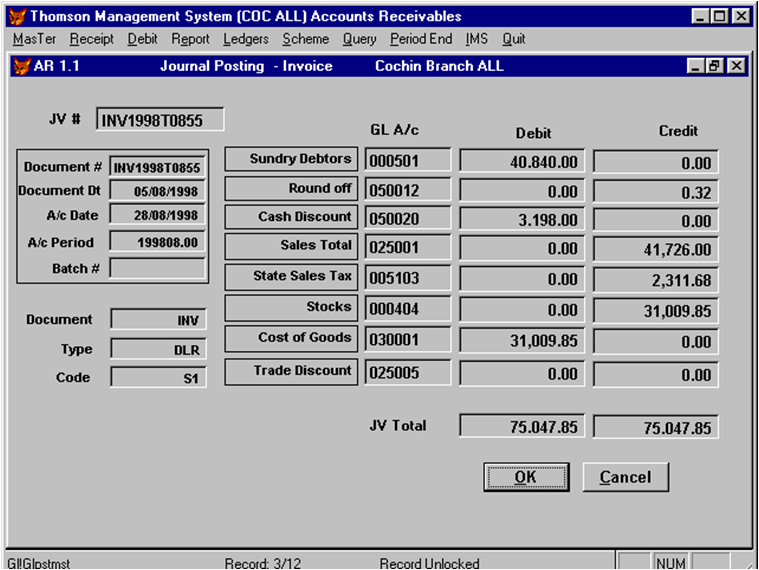The width and height of the screenshot is (759, 570).
Task: Click Round off credit value 0.32
Action: pos(655,192)
